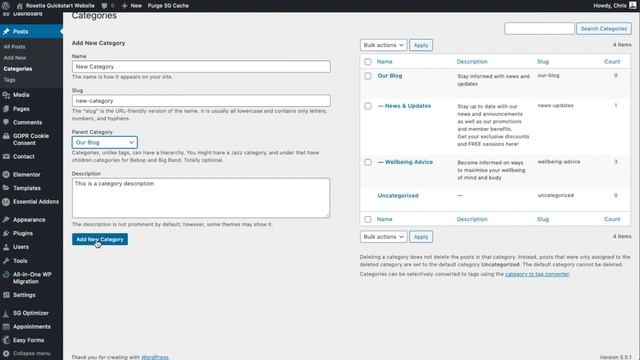640x360 pixels.
Task: Open the Wellbeing Advice category link
Action: [405, 162]
